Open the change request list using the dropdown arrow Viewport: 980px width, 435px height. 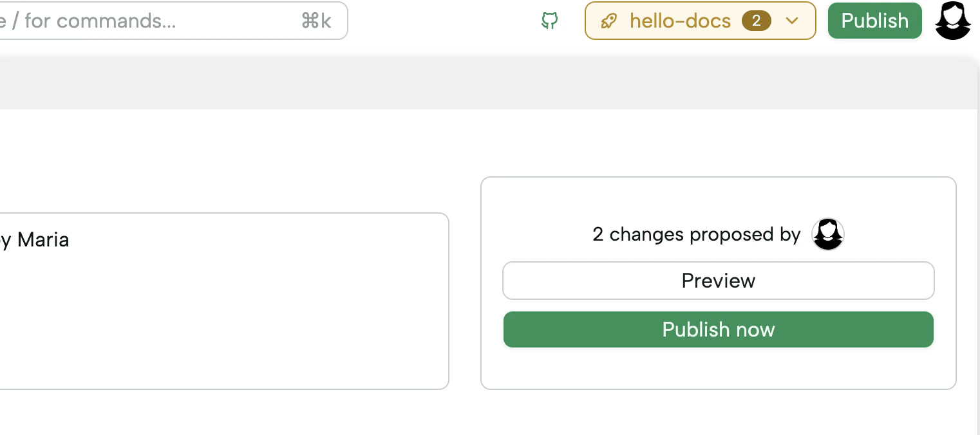click(792, 21)
